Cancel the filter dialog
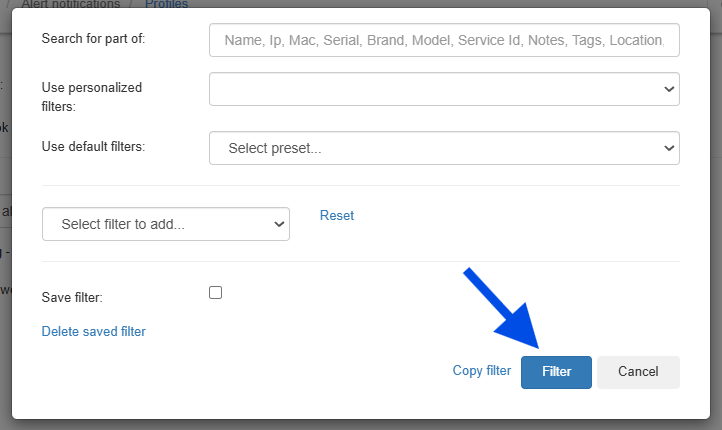The image size is (722, 430). coord(638,372)
